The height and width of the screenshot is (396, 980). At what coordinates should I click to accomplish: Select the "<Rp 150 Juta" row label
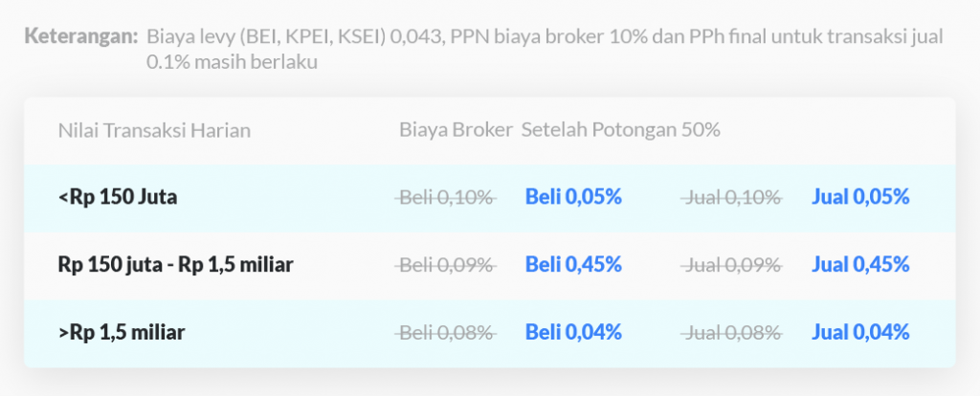point(118,197)
